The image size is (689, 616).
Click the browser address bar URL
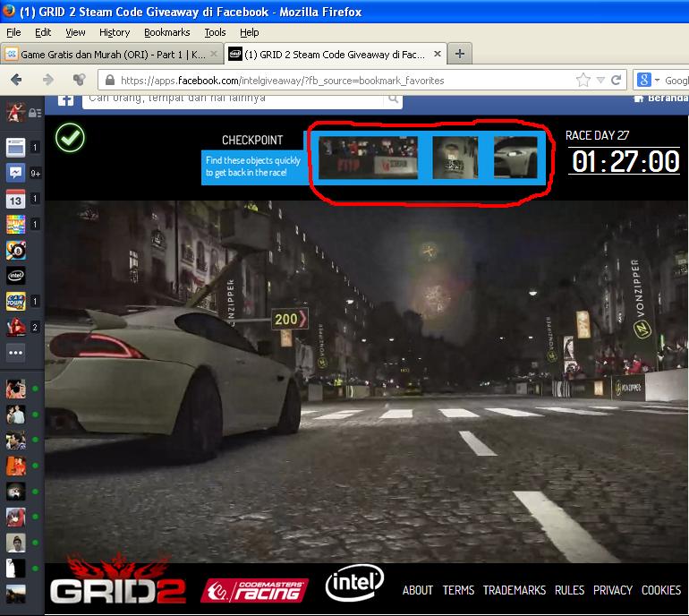pos(282,81)
